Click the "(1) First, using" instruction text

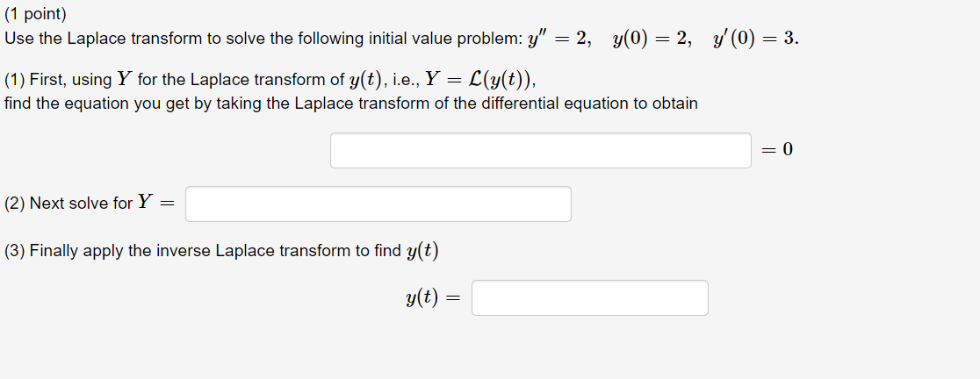click(x=58, y=80)
